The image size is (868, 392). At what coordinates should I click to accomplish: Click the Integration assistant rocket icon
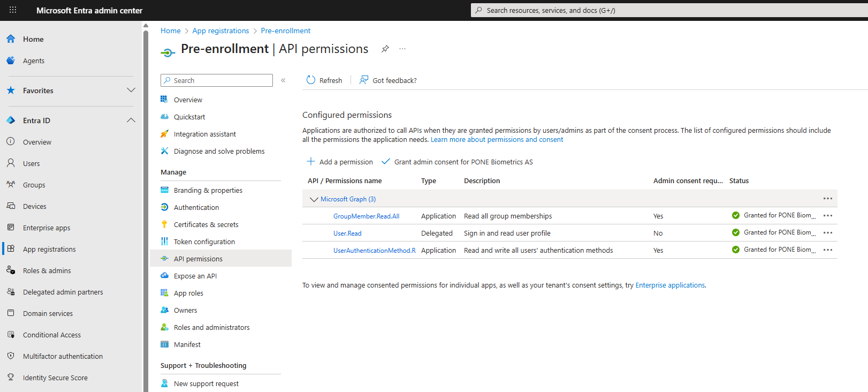tap(164, 134)
